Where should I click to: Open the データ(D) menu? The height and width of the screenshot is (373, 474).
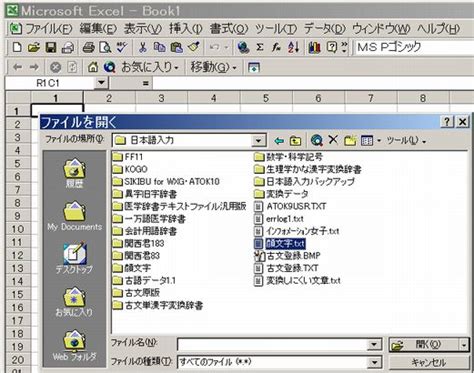click(325, 29)
